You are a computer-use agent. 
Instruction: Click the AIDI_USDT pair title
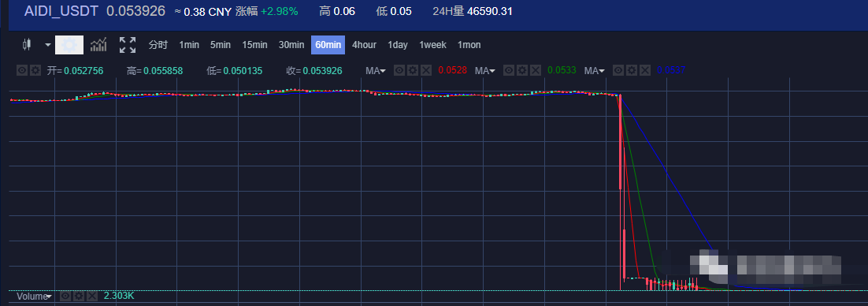point(61,11)
